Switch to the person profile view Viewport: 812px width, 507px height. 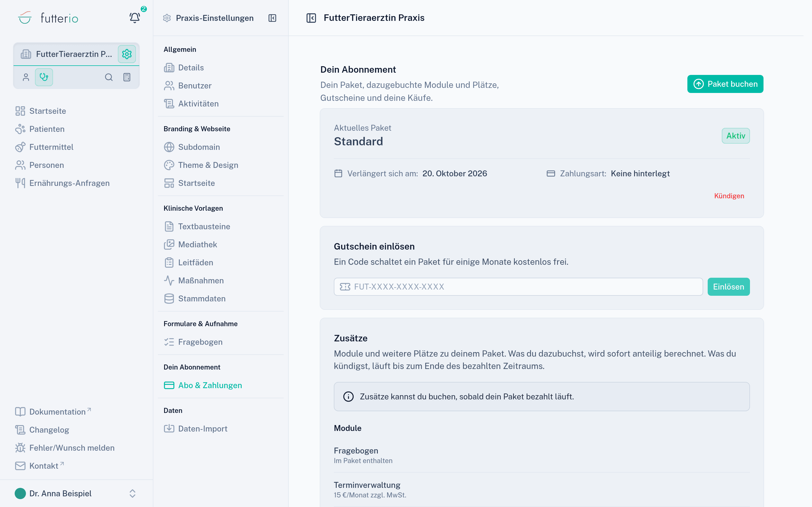[26, 77]
